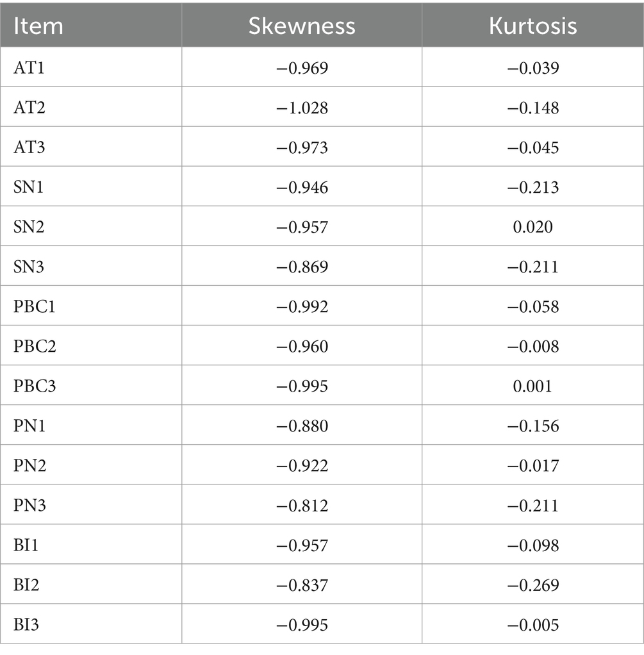Click the PN2 row label
The height and width of the screenshot is (655, 644).
pos(29,466)
